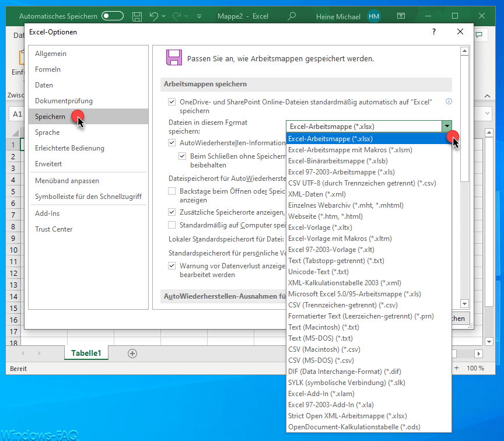Click the add new sheet plus icon

132,353
